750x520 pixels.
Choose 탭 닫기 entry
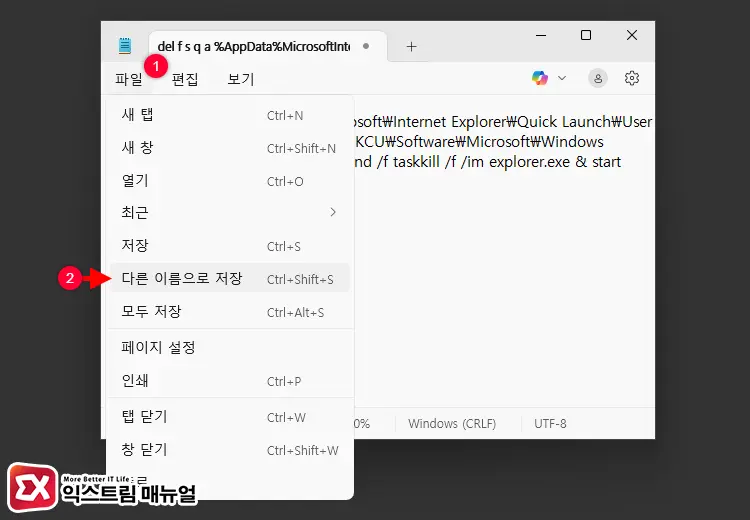(x=230, y=417)
